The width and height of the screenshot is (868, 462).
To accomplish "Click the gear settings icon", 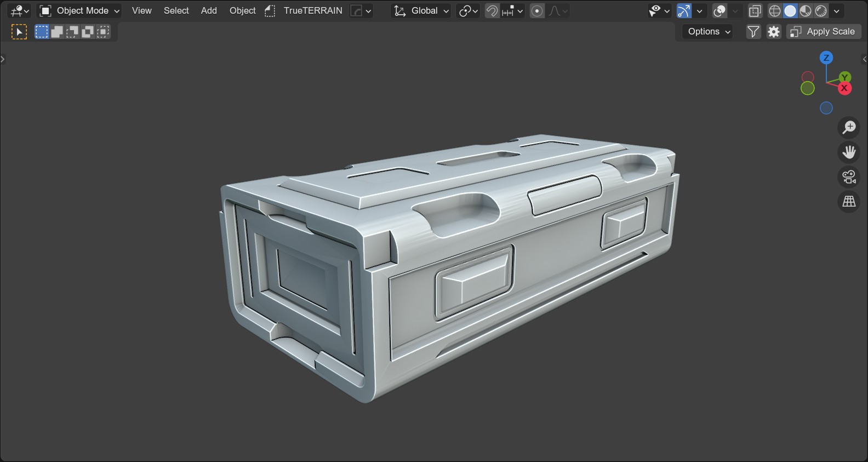I will click(x=774, y=32).
